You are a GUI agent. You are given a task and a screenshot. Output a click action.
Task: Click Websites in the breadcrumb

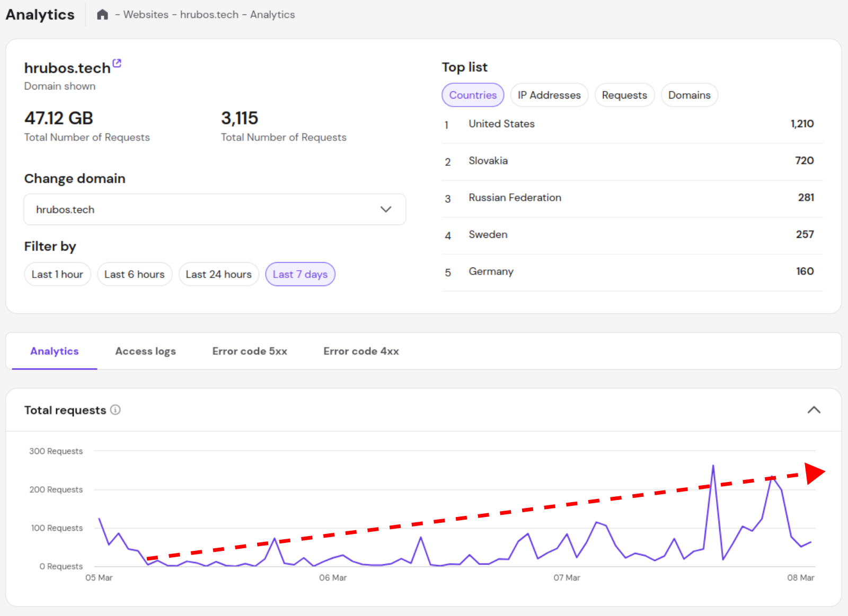146,15
